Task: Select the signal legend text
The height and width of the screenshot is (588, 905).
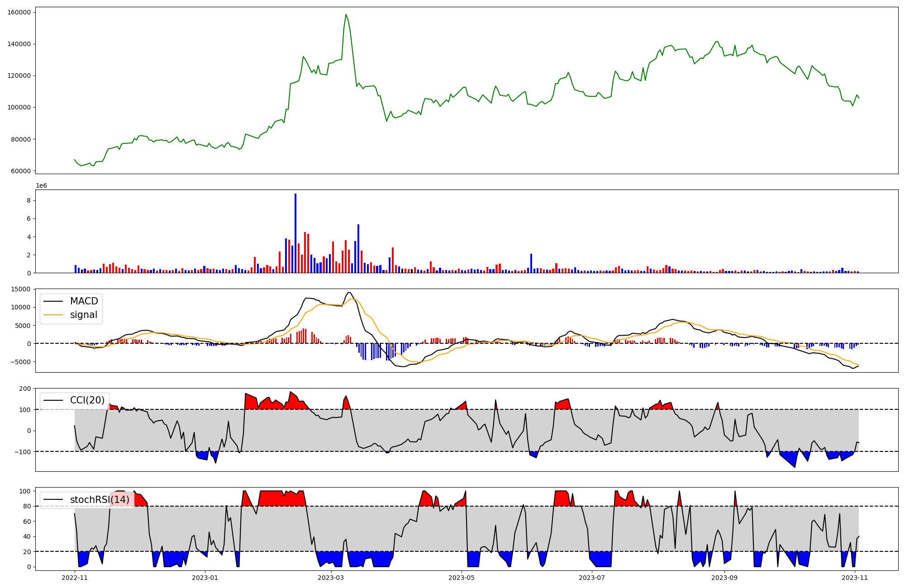Action: click(x=83, y=315)
